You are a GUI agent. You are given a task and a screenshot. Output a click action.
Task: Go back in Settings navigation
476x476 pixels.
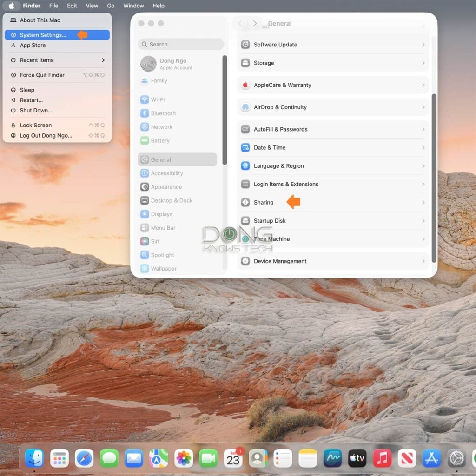click(240, 23)
